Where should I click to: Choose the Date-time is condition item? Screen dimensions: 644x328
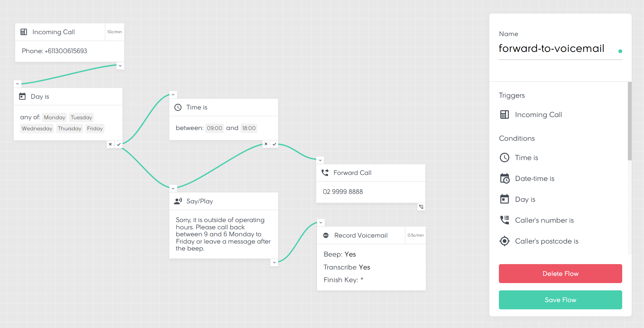click(x=535, y=179)
